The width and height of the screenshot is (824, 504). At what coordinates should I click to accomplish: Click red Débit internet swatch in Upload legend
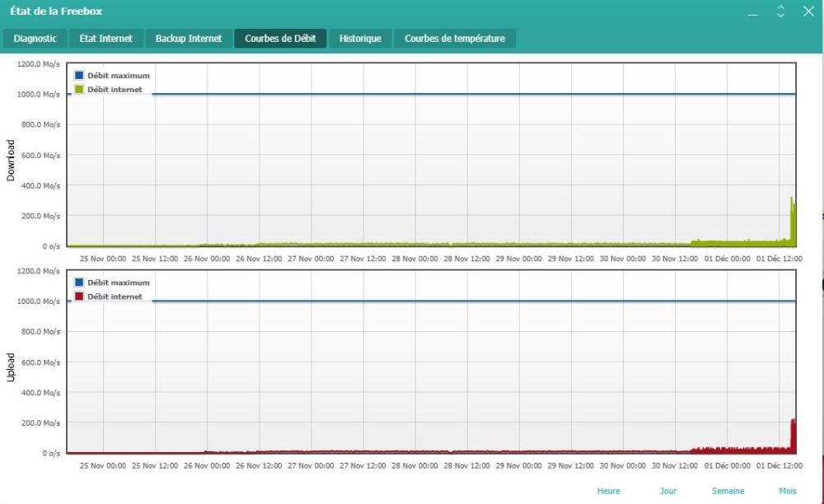tap(79, 296)
